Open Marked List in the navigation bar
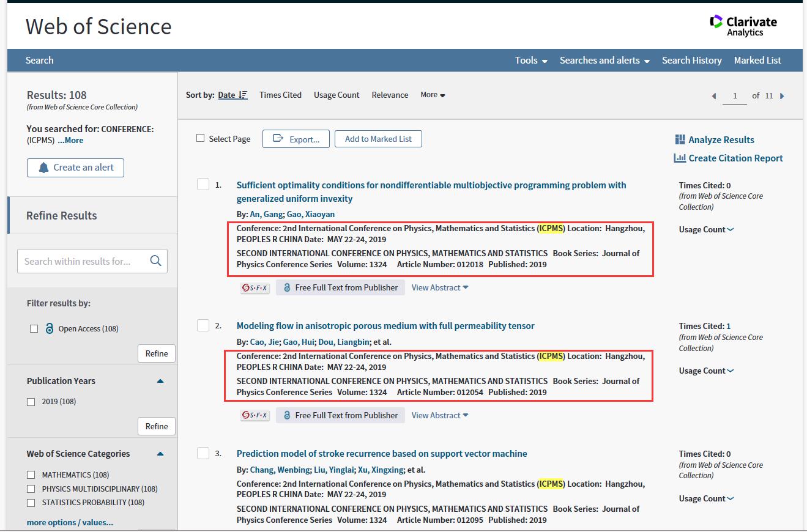The width and height of the screenshot is (807, 532). tap(757, 61)
